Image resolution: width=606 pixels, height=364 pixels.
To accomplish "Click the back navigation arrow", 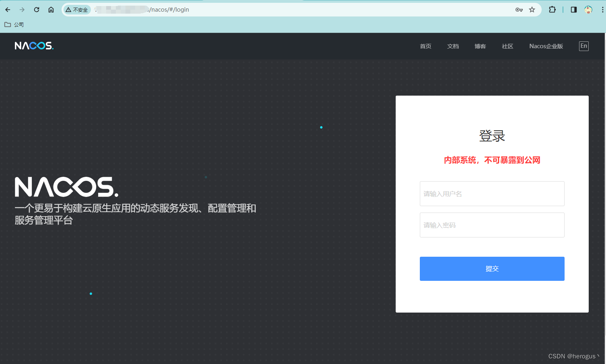I will [x=7, y=9].
